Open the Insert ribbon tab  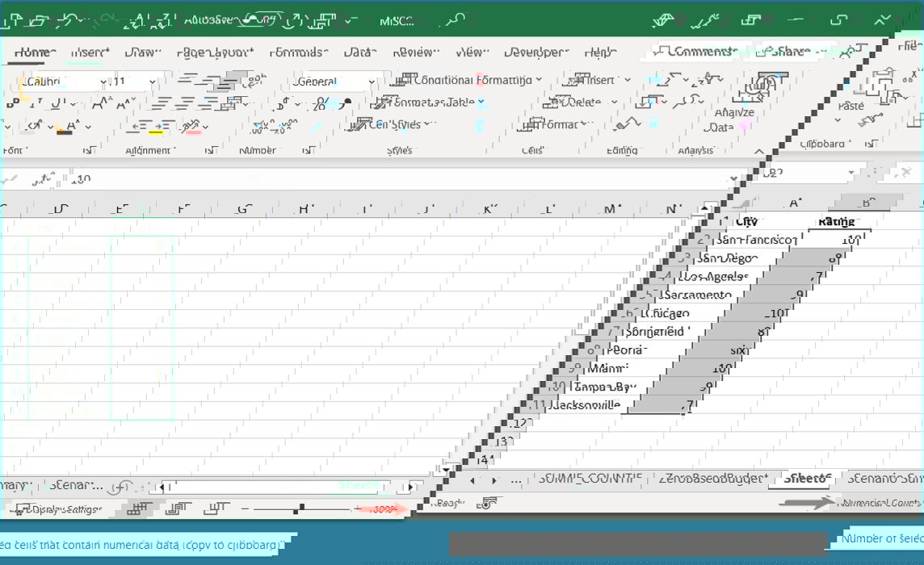tap(90, 52)
